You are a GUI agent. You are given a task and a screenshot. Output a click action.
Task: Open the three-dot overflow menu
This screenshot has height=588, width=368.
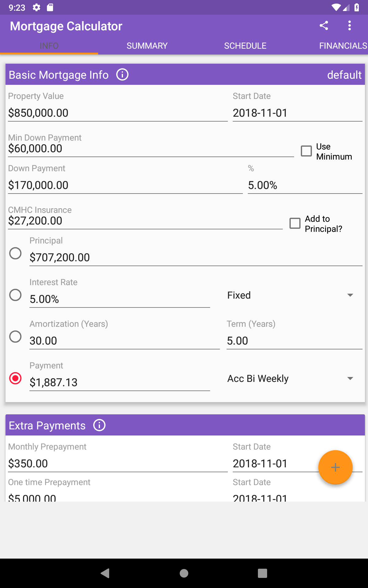click(x=349, y=25)
